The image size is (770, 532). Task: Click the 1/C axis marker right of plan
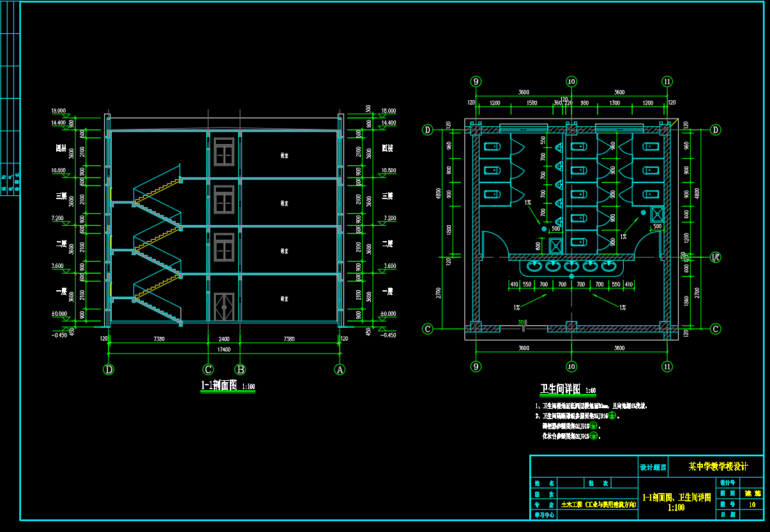(715, 258)
